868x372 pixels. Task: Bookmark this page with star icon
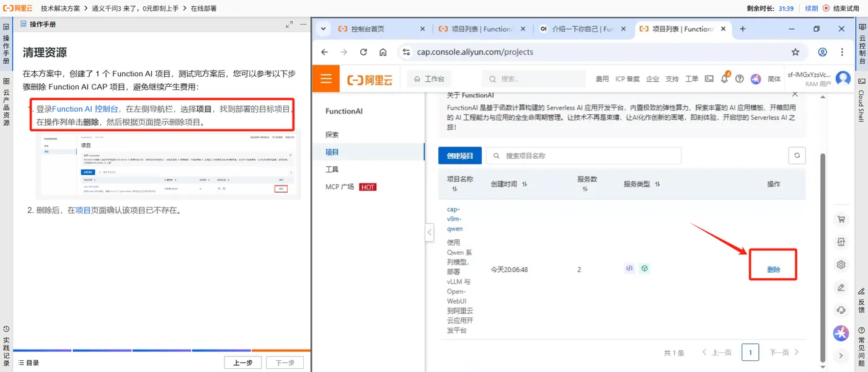795,52
